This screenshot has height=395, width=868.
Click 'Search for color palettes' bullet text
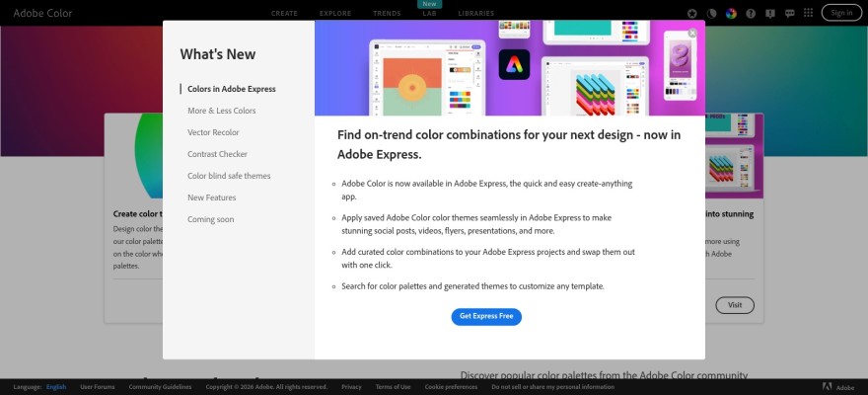click(472, 286)
